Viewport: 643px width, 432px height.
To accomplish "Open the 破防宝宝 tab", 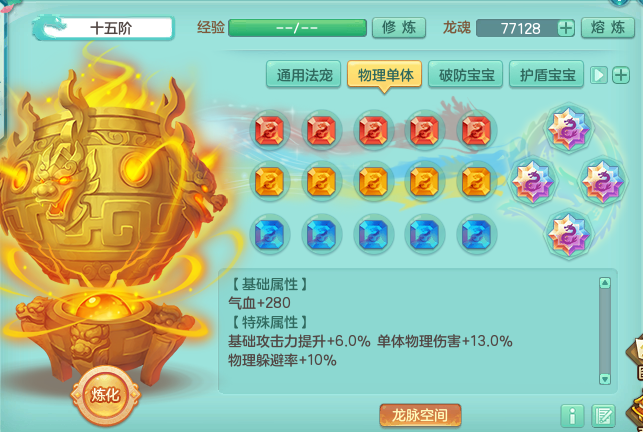I will [x=465, y=74].
